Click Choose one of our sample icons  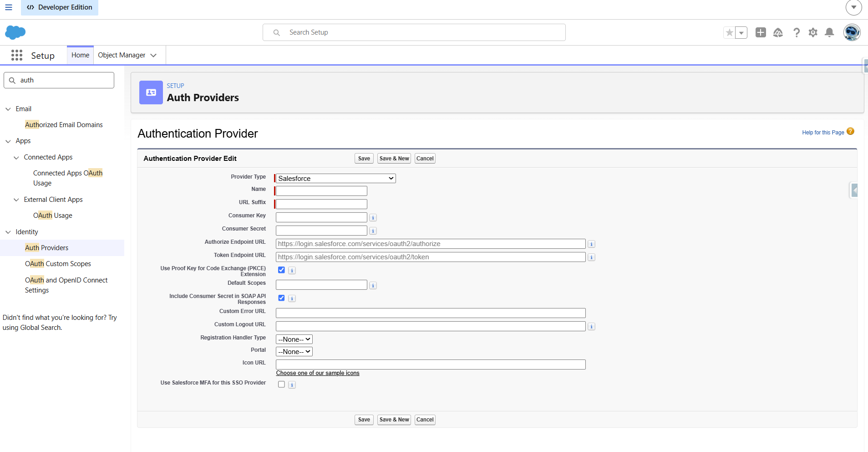coord(318,373)
